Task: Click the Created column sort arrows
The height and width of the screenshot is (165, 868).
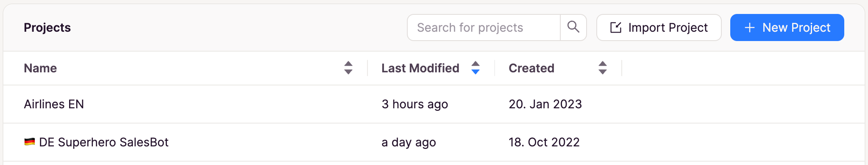Action: click(603, 68)
